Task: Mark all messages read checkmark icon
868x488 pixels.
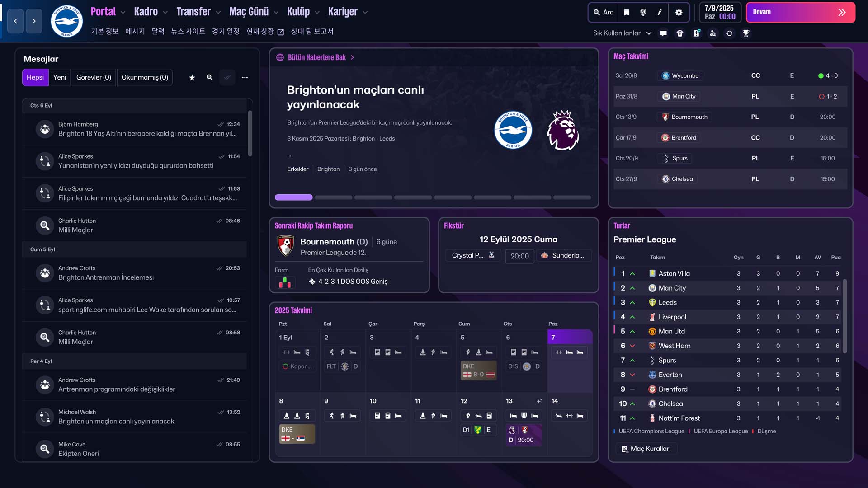Action: (227, 77)
